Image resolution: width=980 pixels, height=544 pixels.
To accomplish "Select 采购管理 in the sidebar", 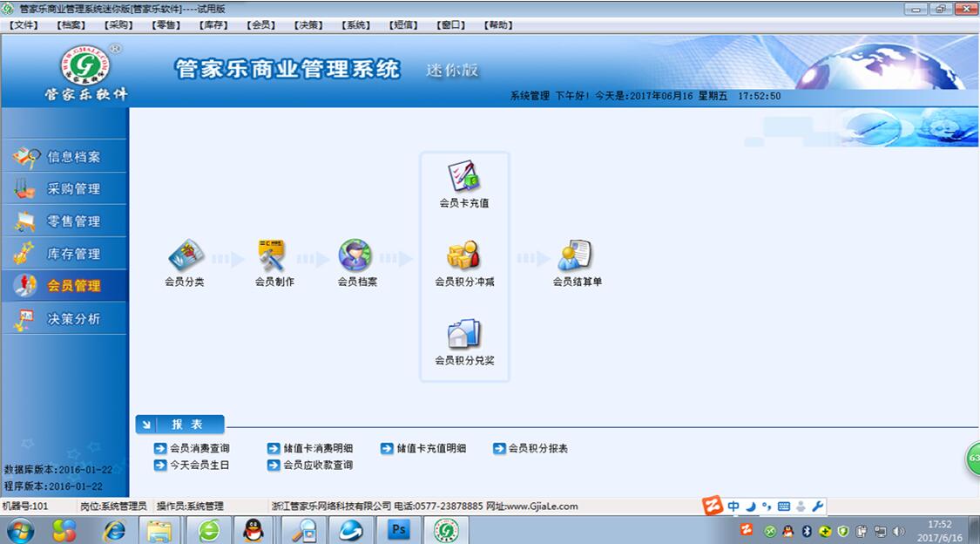I will [64, 189].
